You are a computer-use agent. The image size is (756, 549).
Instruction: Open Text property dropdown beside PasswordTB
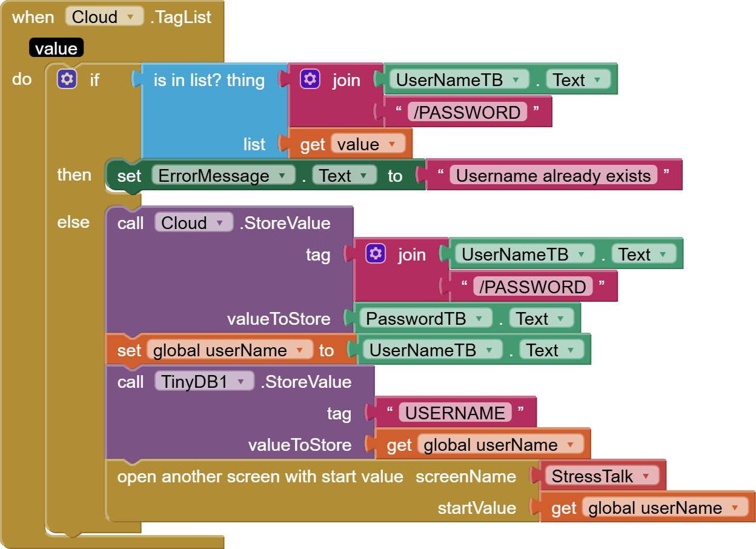[x=541, y=319]
